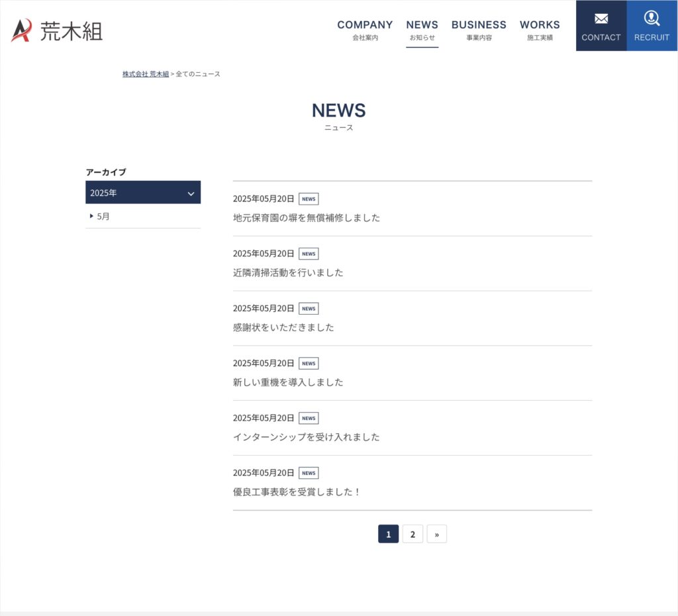Open the BUSINESS 事業内容 menu
The width and height of the screenshot is (678, 616).
click(x=479, y=30)
